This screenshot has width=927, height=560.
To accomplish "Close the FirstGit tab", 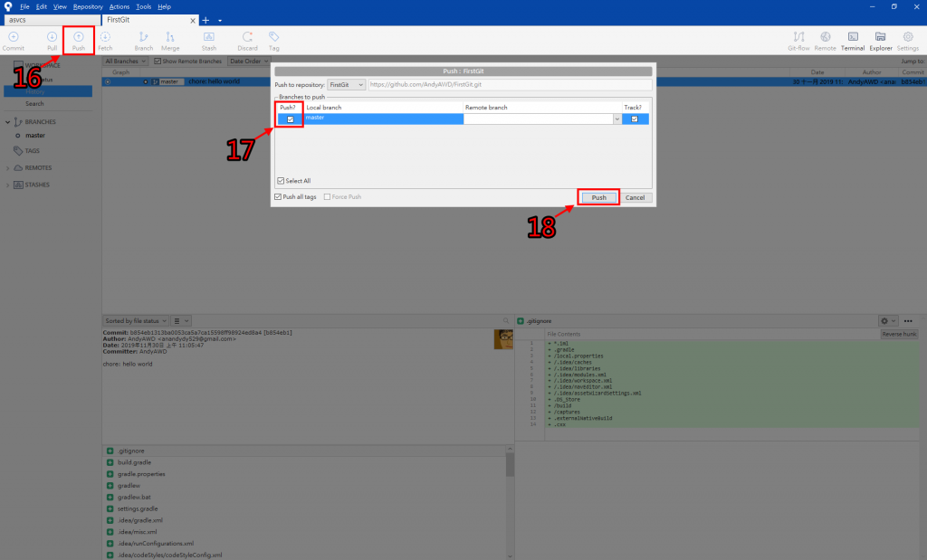I will click(x=193, y=20).
